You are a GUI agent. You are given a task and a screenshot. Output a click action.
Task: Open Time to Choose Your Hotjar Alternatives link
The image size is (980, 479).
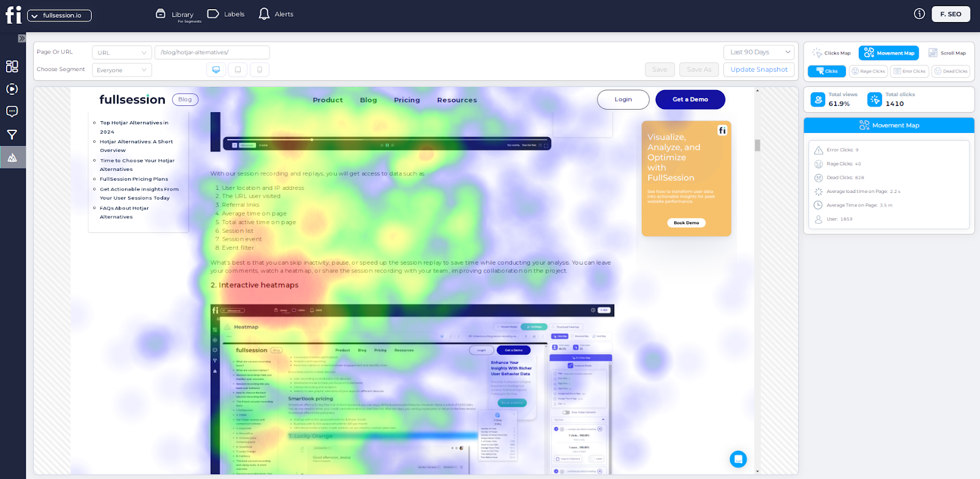[x=137, y=165]
